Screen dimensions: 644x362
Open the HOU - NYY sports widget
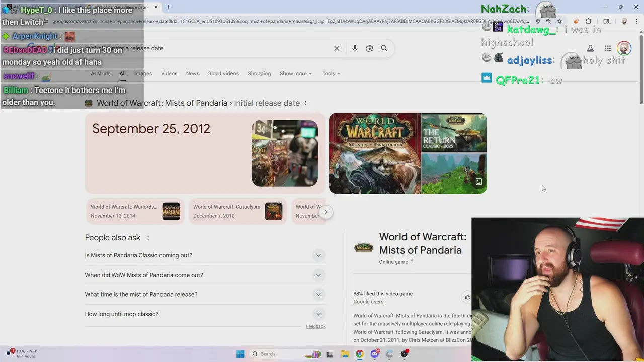point(22,353)
